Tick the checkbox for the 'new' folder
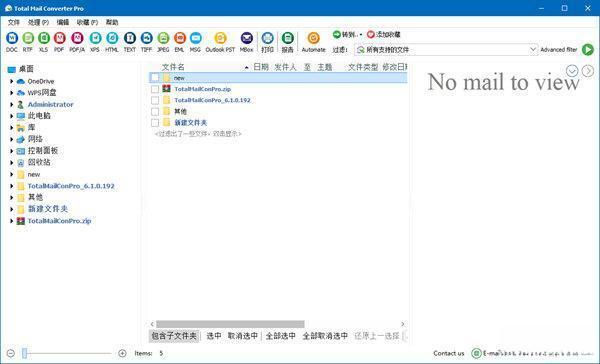Viewport: 600px width, 364px height. pyautogui.click(x=155, y=78)
